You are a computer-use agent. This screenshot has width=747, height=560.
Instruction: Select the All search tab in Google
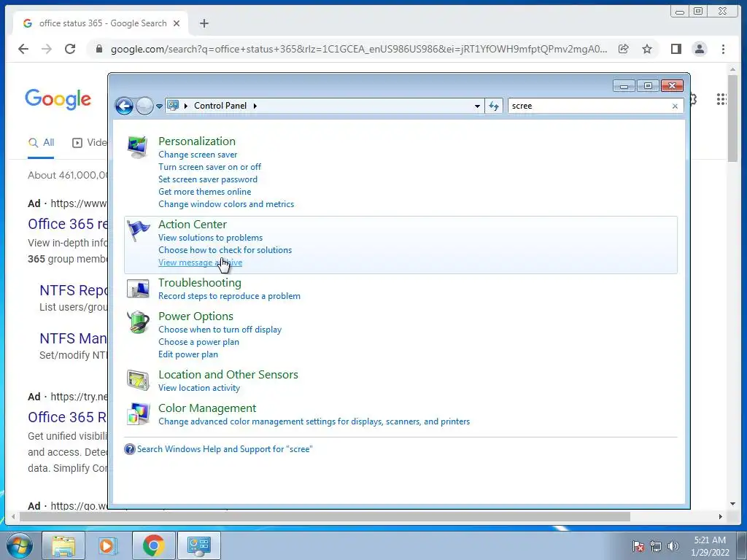click(x=41, y=142)
